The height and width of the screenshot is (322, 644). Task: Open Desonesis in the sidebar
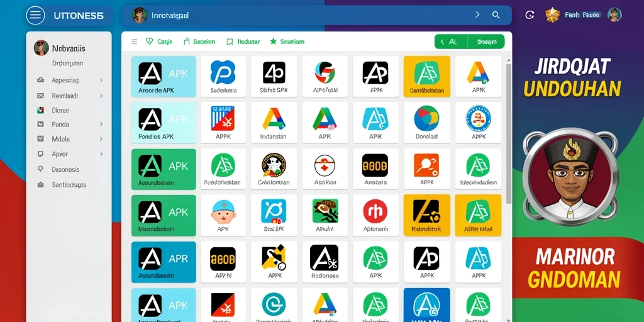coord(65,169)
